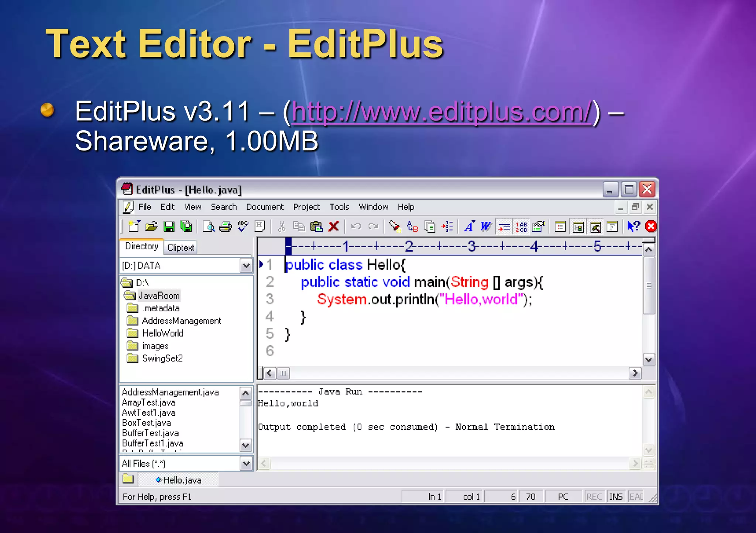Open the Tools menu
The image size is (756, 533).
339,207
